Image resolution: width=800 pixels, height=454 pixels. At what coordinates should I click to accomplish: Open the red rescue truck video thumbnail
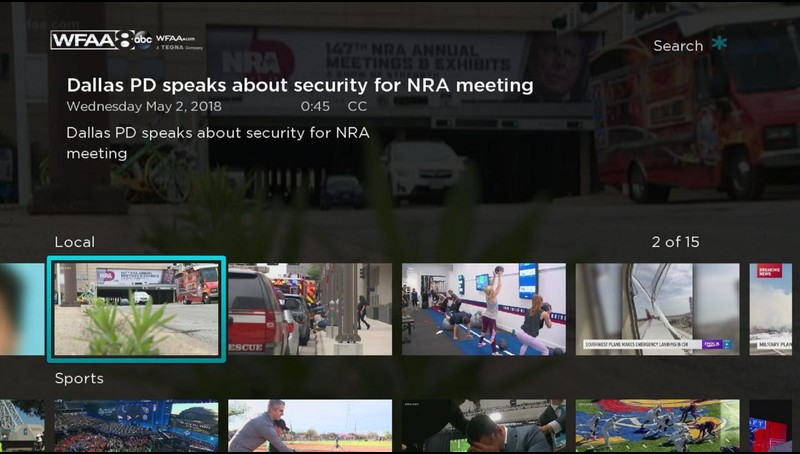[310, 309]
